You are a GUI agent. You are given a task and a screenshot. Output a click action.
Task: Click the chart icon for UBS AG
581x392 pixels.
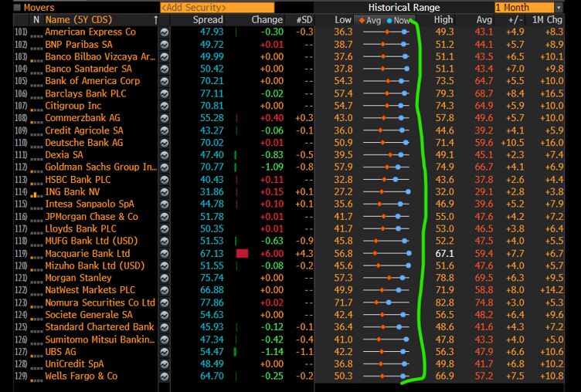click(x=164, y=352)
